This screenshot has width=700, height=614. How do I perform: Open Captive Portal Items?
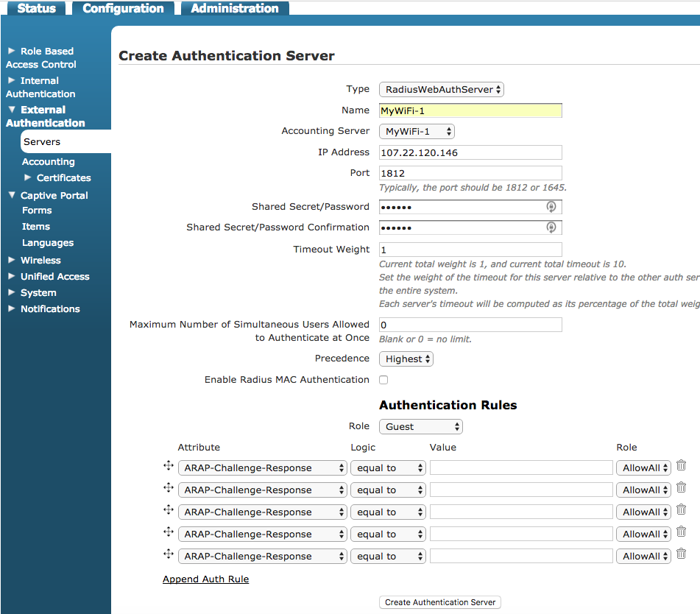(36, 227)
